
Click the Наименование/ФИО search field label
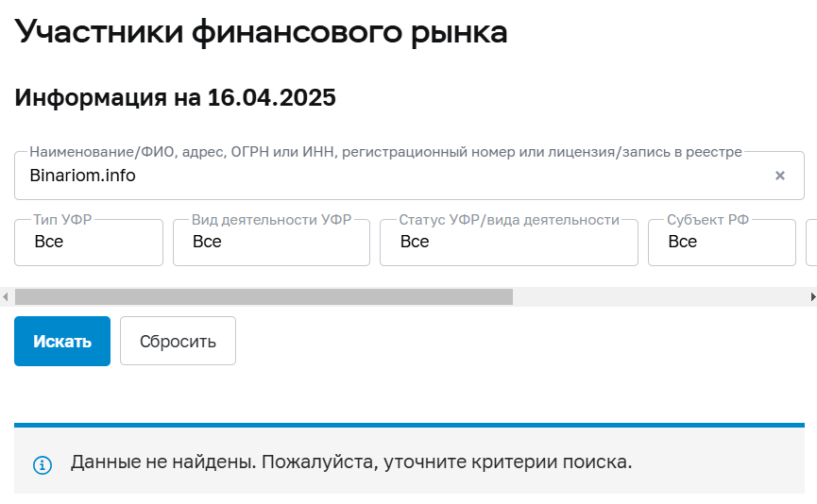pyautogui.click(x=385, y=151)
